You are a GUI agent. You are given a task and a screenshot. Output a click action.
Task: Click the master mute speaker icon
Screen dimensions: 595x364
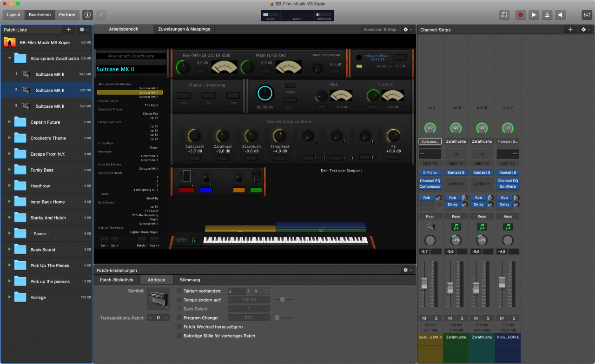tap(561, 15)
